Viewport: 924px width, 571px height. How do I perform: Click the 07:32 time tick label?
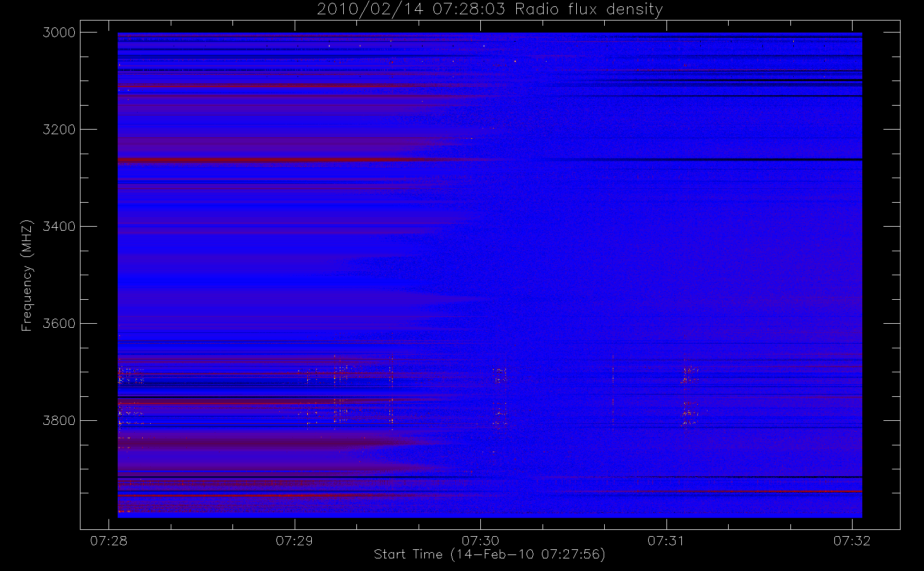click(852, 541)
